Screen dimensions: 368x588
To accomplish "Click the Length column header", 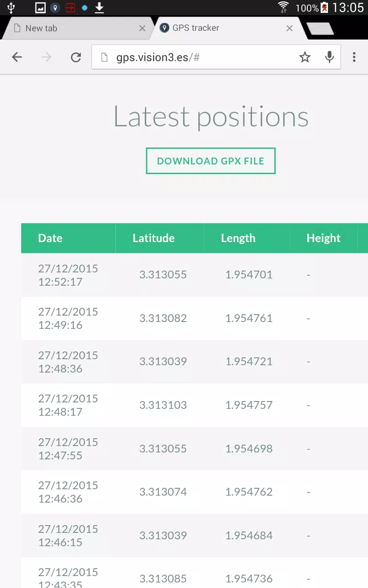I will click(x=238, y=238).
